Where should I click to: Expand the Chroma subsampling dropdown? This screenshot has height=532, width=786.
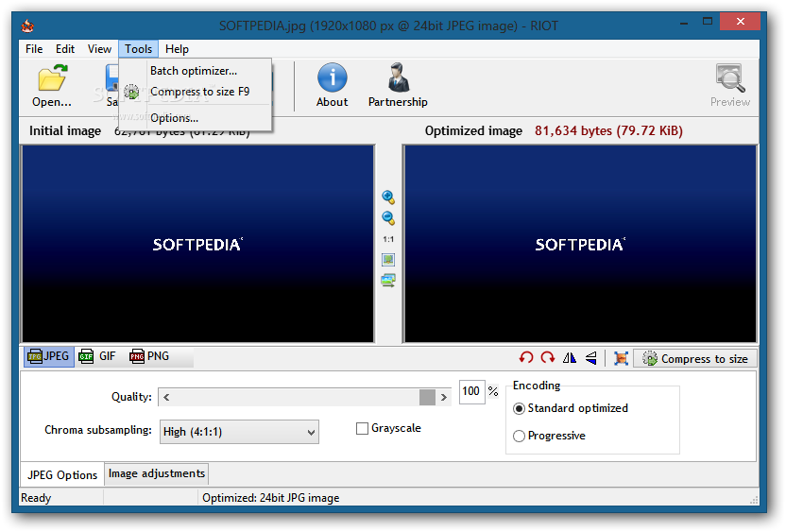[x=239, y=432]
